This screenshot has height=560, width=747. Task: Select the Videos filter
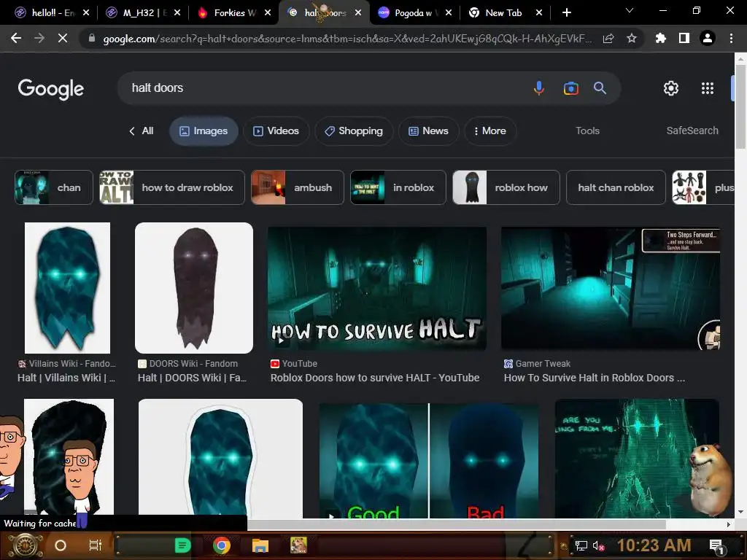276,131
